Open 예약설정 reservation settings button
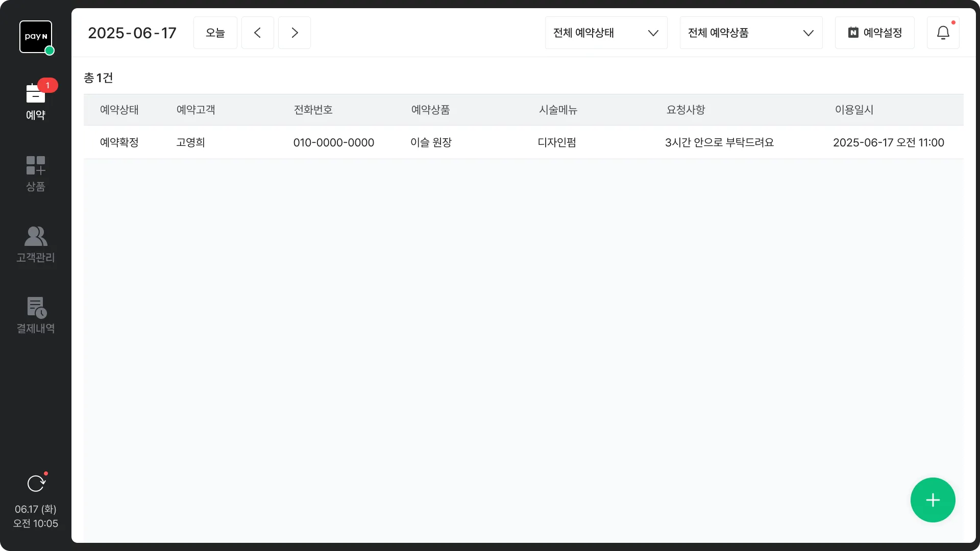The height and width of the screenshot is (551, 980). (x=874, y=33)
